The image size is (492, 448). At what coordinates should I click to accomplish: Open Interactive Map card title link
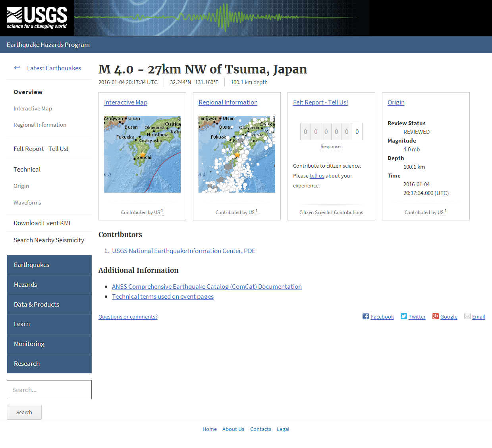point(125,102)
